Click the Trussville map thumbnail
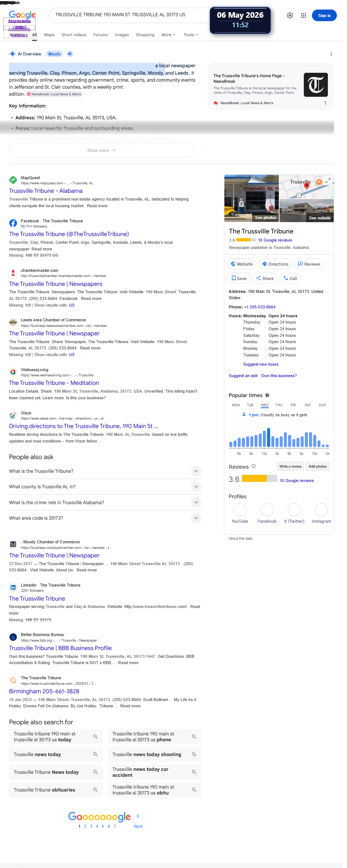The width and height of the screenshot is (347, 868). point(307,187)
